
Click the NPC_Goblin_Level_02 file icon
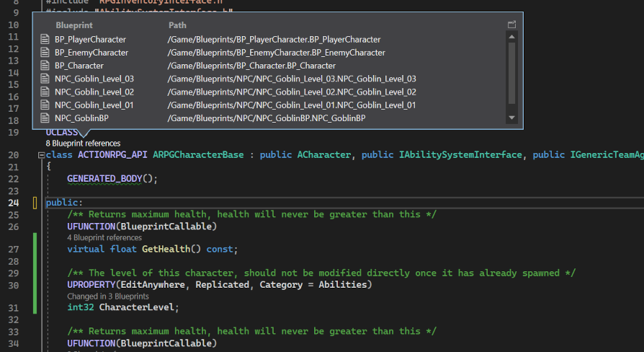click(45, 92)
